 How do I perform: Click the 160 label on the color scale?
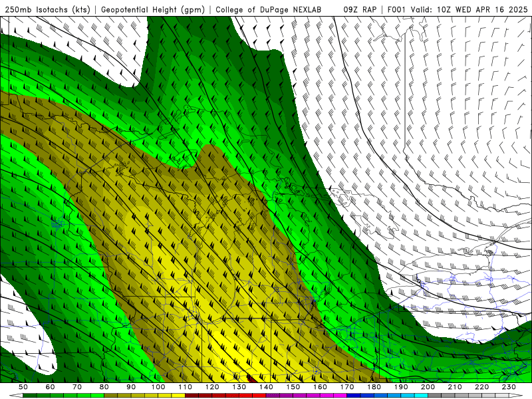320,387
